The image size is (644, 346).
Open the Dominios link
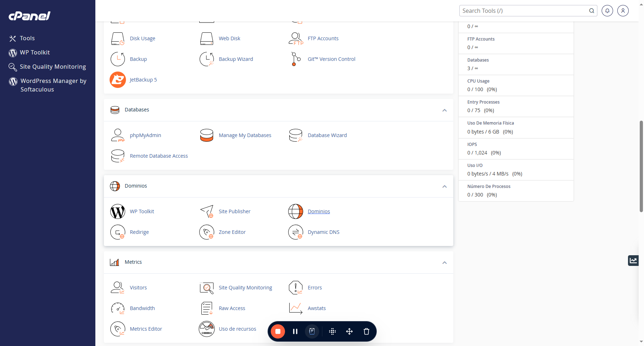click(x=319, y=211)
